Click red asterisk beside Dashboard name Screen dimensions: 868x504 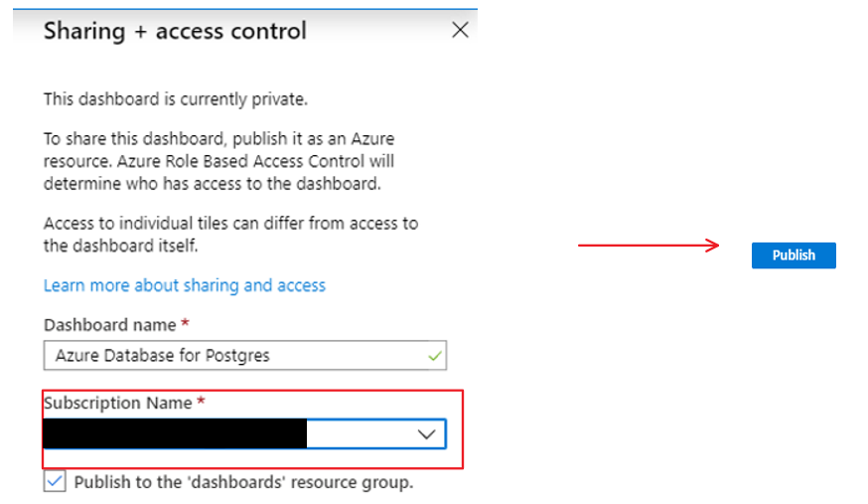coord(185,325)
